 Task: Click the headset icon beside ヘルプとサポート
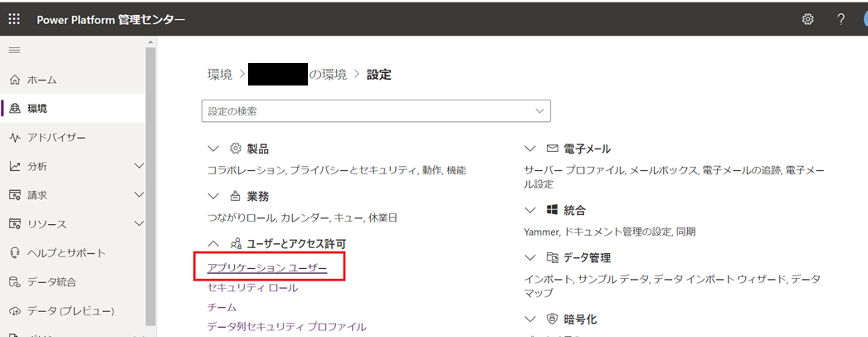[15, 253]
